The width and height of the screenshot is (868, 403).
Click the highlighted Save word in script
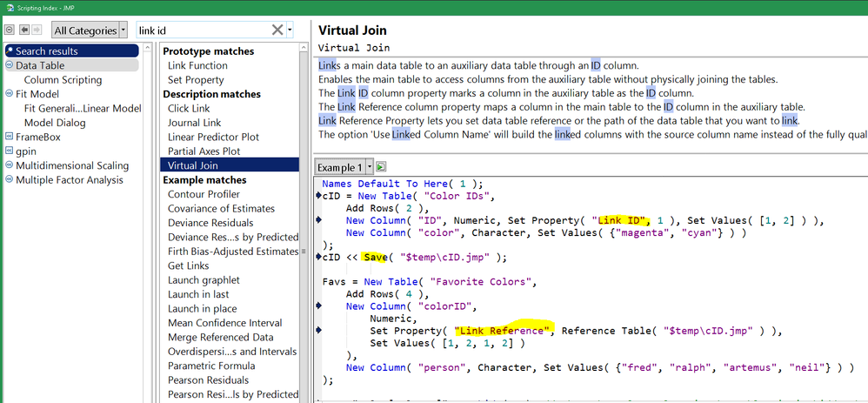(x=374, y=258)
